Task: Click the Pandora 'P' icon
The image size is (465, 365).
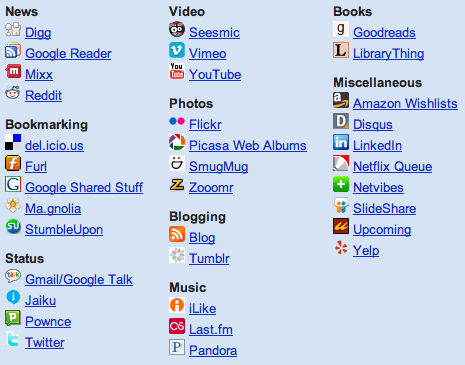Action: tap(177, 348)
